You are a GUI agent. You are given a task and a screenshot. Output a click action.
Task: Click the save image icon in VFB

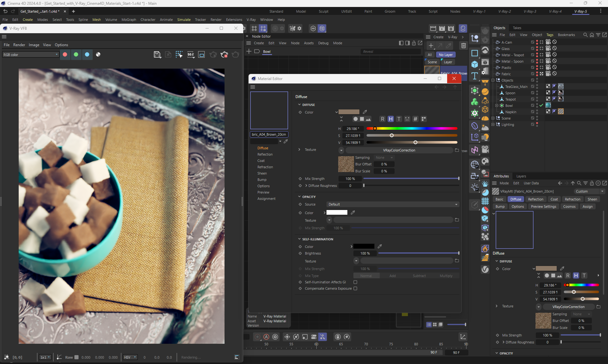pos(157,54)
